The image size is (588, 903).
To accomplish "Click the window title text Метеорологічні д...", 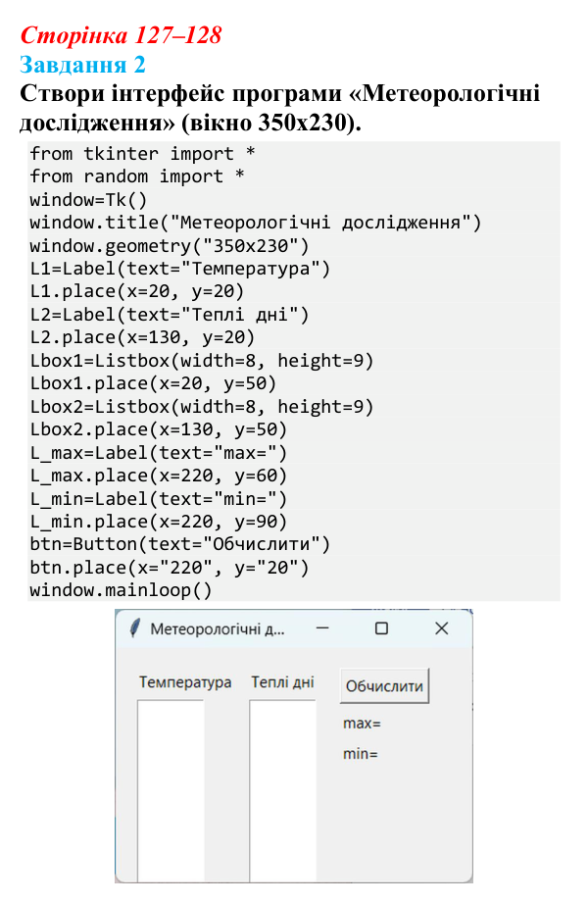I will (x=218, y=628).
